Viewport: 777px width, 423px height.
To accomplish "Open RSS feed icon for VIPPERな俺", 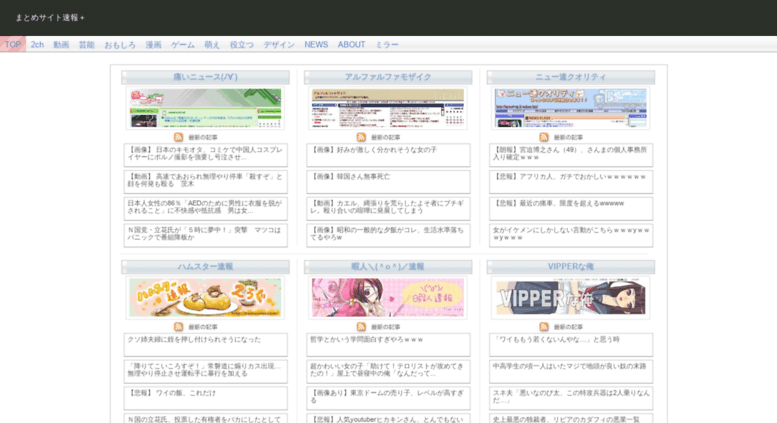I will [x=544, y=327].
